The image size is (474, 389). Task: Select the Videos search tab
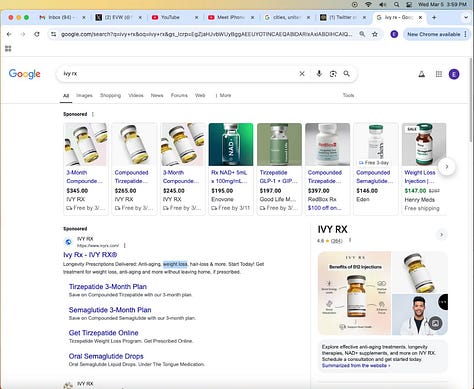pos(136,95)
